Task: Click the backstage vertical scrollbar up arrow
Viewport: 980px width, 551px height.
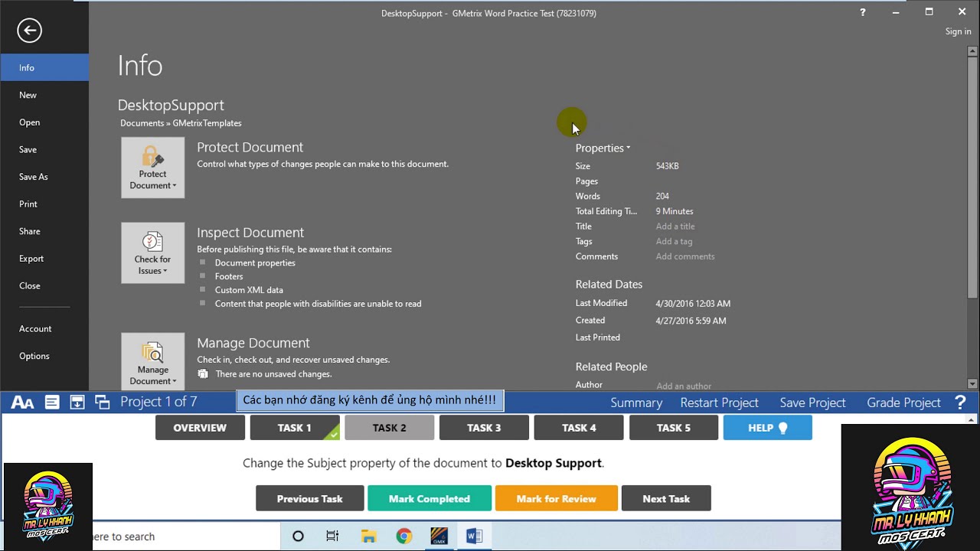Action: tap(972, 52)
